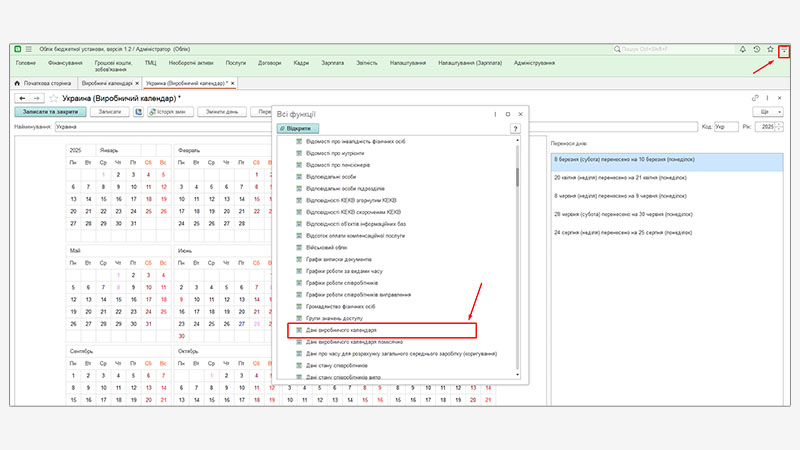This screenshot has height=450, width=800.
Task: Click the favorites star in title bar
Action: coord(770,49)
